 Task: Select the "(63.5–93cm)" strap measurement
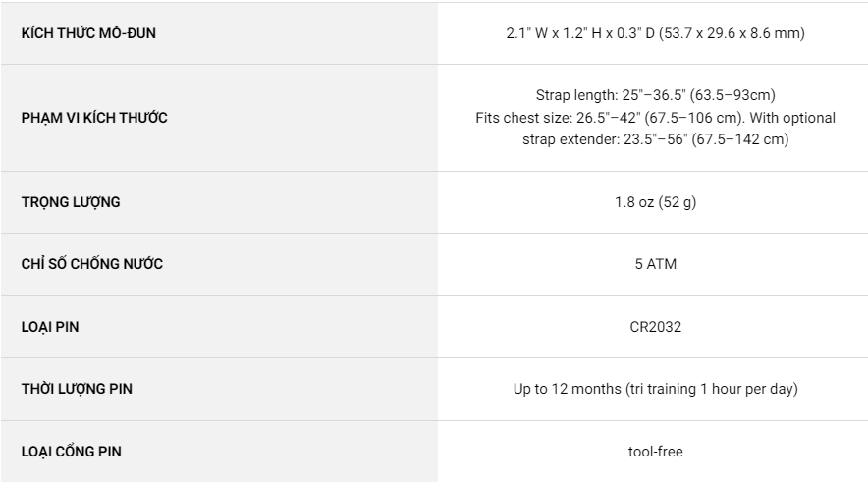coord(732,95)
